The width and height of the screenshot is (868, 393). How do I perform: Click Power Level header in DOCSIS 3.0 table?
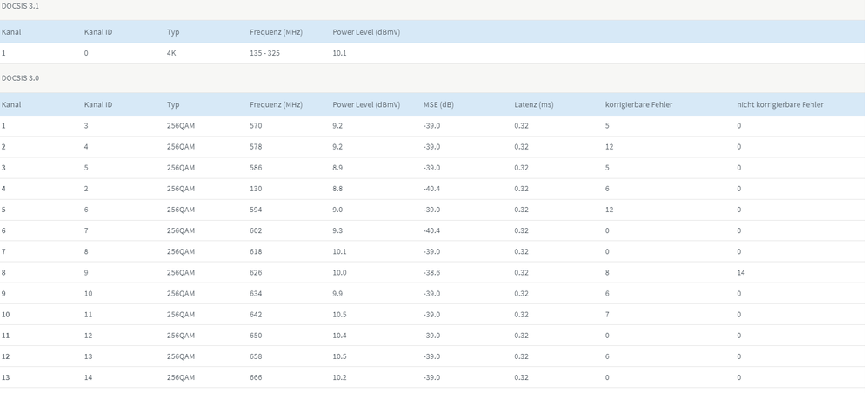click(x=366, y=105)
